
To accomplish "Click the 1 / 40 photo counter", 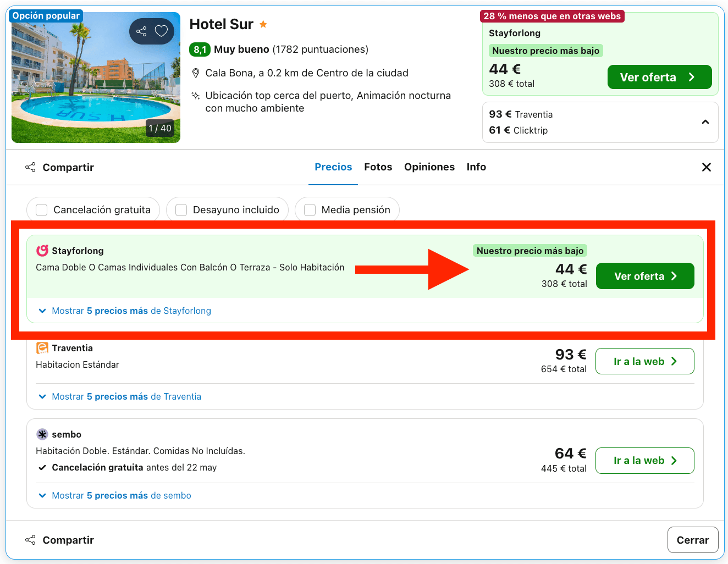I will (x=160, y=128).
